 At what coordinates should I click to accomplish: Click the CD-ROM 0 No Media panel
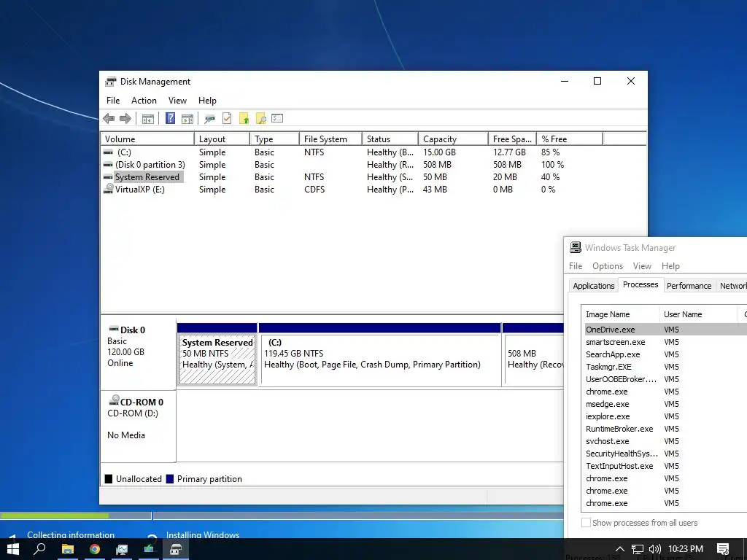tap(138, 426)
